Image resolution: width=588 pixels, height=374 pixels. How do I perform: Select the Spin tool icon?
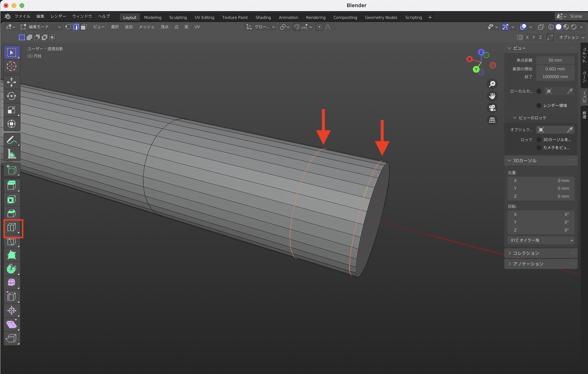point(11,269)
